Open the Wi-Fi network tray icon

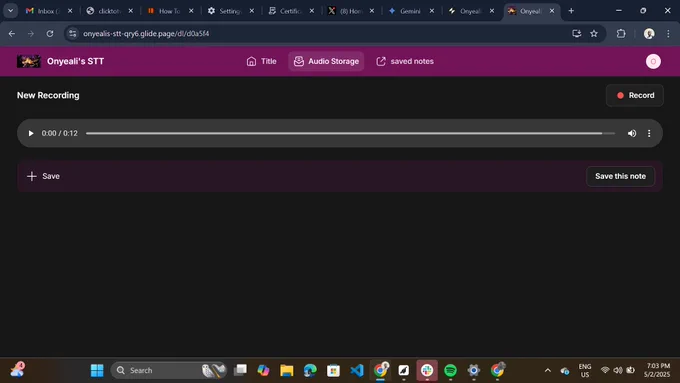[x=605, y=370]
